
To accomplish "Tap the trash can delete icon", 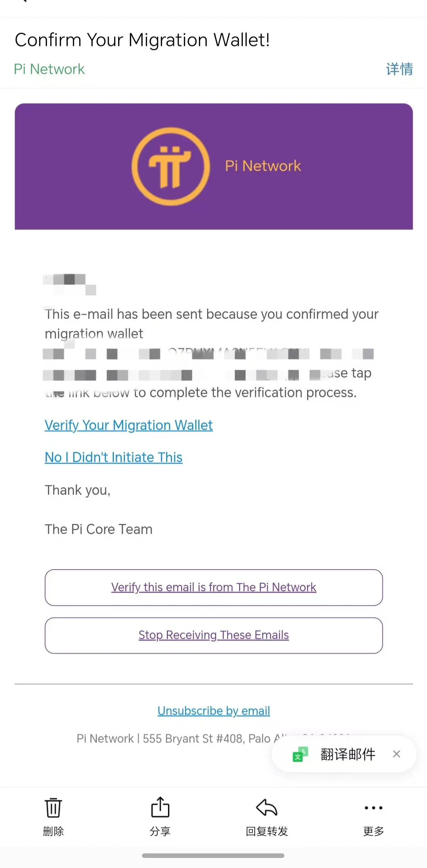I will tap(53, 808).
